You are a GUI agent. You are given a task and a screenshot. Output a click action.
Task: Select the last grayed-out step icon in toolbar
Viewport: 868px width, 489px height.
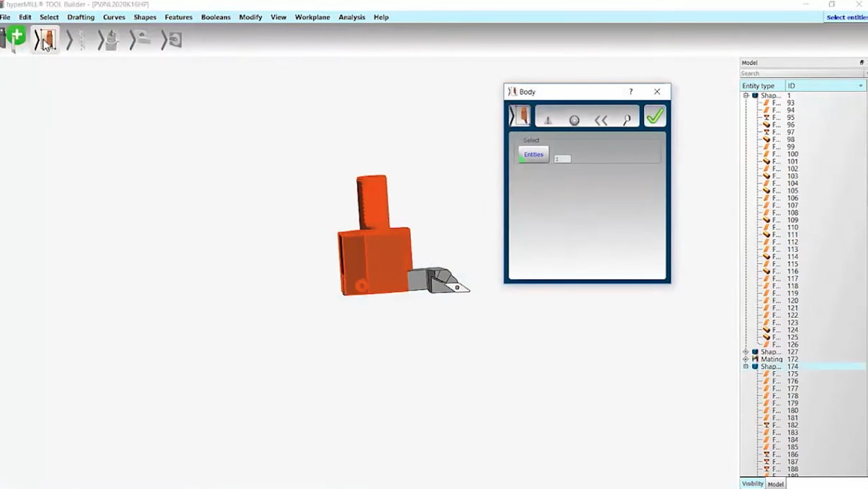(171, 40)
